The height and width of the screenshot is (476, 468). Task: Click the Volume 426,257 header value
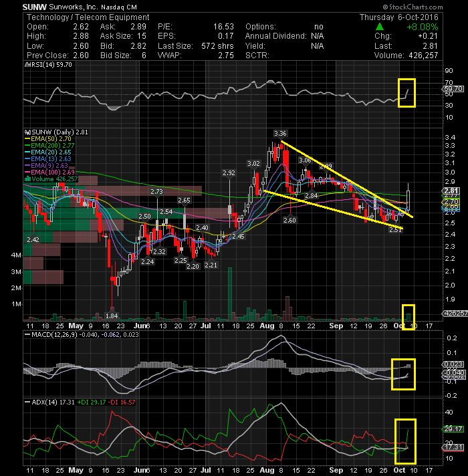pos(423,55)
